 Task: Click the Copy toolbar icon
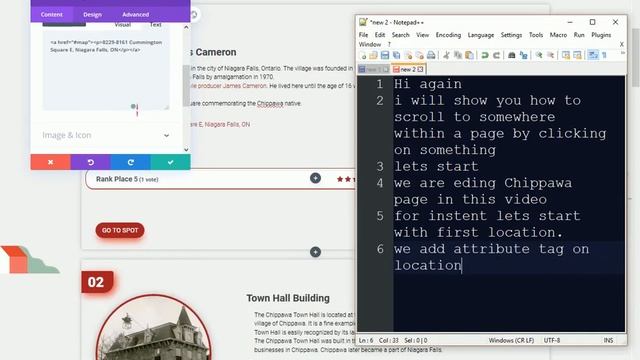tap(458, 55)
